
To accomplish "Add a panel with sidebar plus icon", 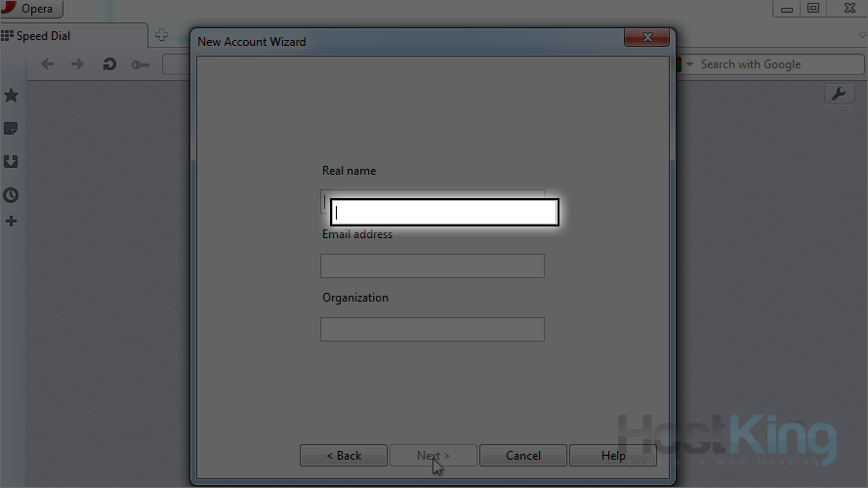I will pos(12,222).
